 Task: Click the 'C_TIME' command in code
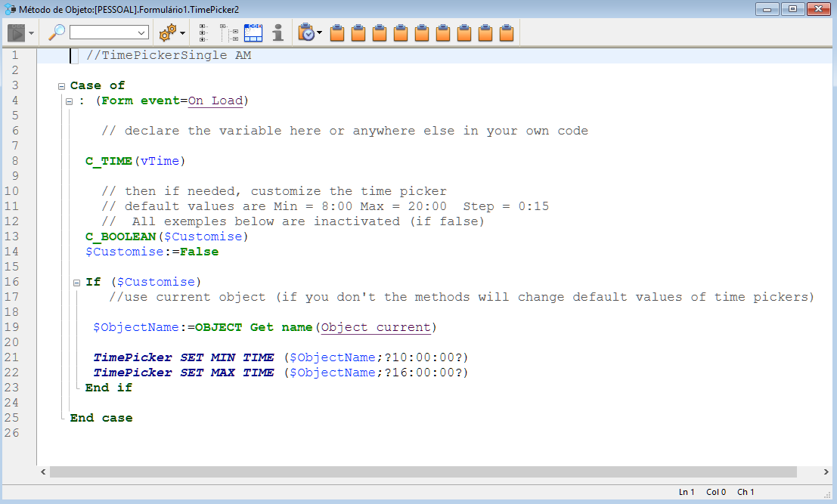(109, 161)
